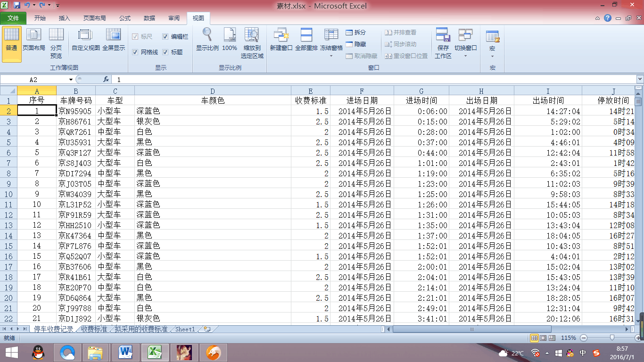The height and width of the screenshot is (362, 644).
Task: Open File Explorer from taskbar
Action: tap(96, 353)
